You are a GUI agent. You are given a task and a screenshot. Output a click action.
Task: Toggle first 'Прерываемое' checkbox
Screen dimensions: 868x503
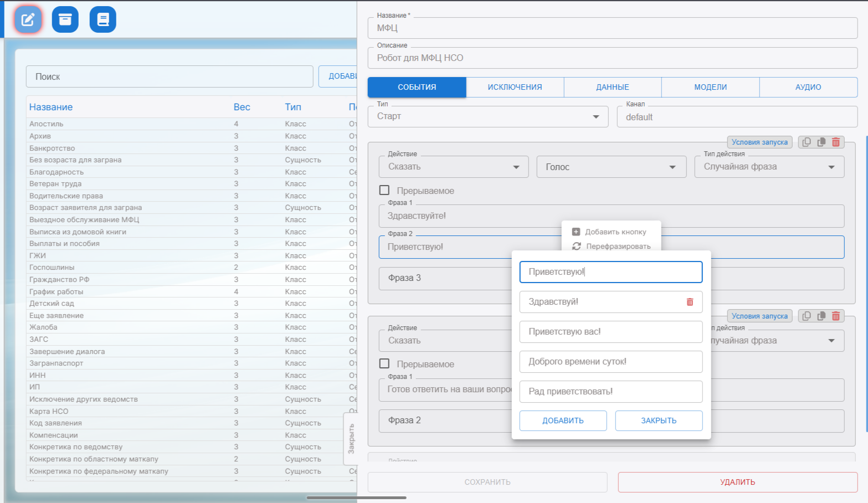tap(384, 191)
